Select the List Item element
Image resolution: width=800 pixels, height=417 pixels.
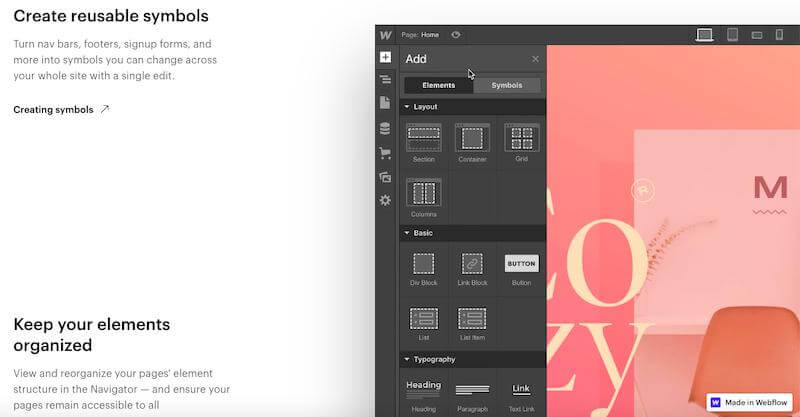472,324
